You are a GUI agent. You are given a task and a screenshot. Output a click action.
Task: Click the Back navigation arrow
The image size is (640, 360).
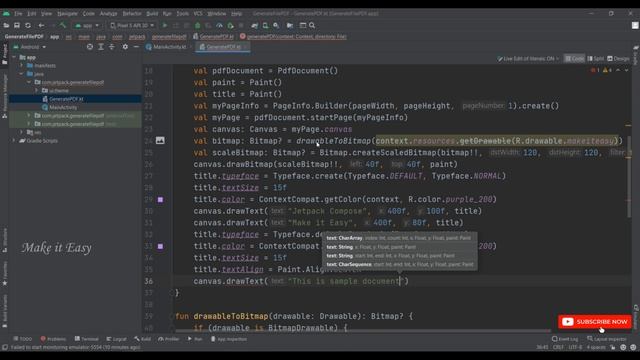click(41, 25)
